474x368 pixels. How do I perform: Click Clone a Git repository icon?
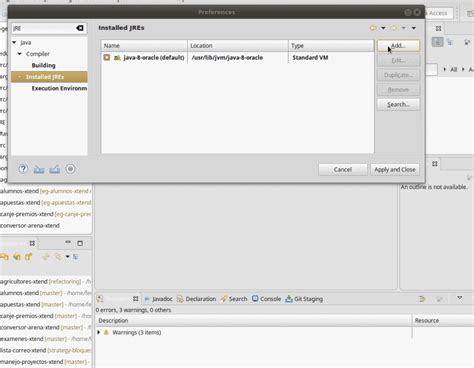click(x=17, y=257)
